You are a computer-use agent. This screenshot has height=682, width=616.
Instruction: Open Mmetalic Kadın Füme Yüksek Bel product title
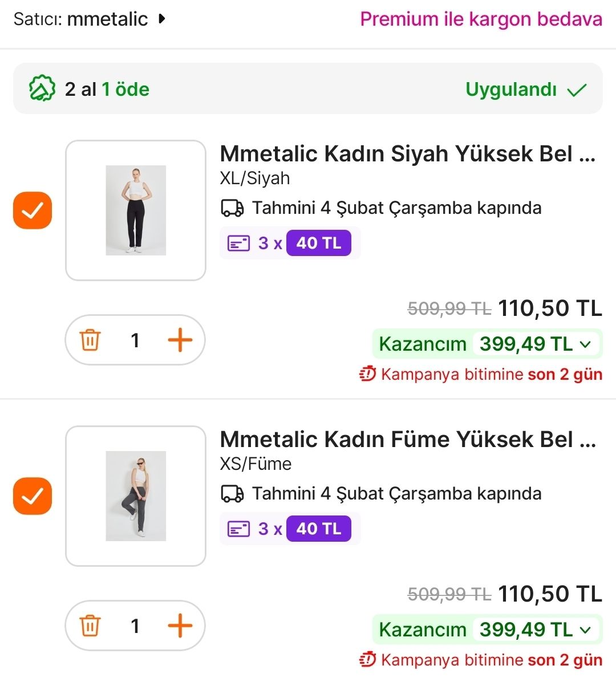(x=407, y=440)
